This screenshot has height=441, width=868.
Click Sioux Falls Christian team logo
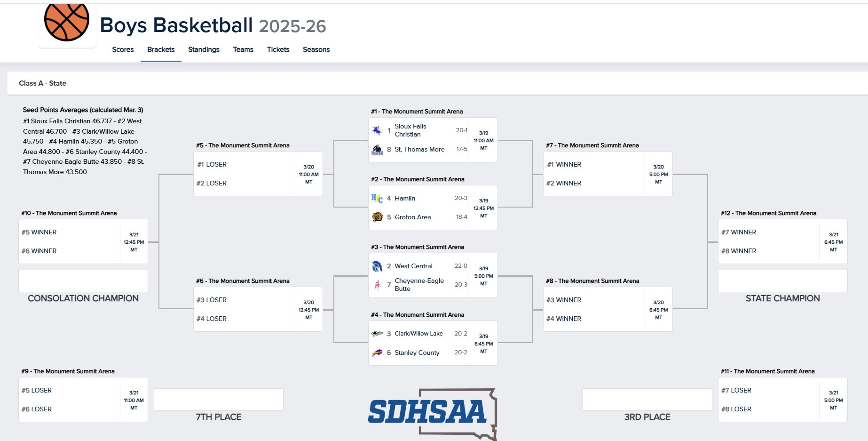(x=377, y=130)
